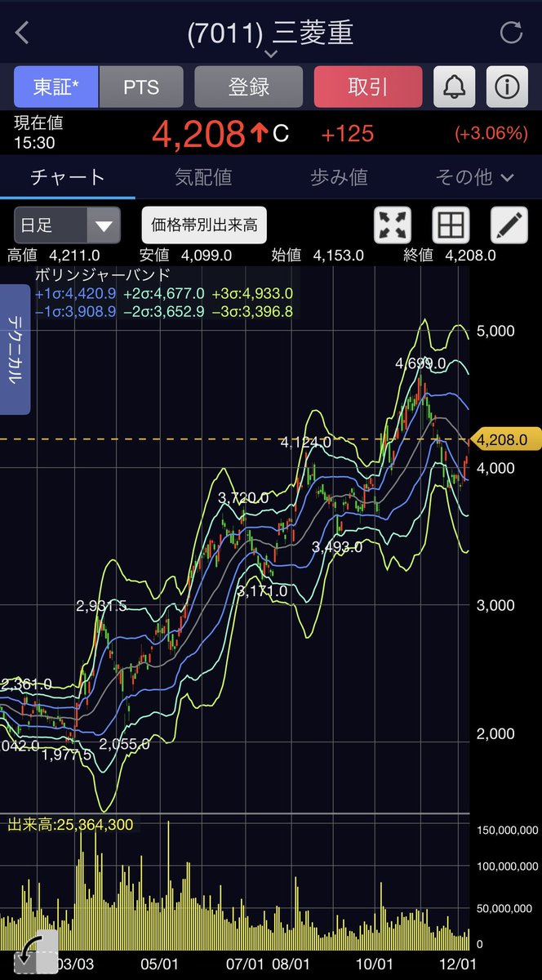
Task: Open the テクニカル side panel
Action: 16,350
